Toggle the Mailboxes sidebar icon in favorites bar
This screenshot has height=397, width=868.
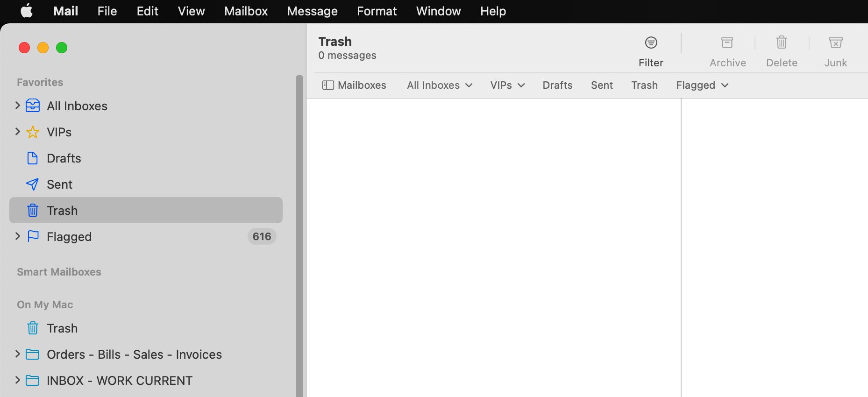328,85
